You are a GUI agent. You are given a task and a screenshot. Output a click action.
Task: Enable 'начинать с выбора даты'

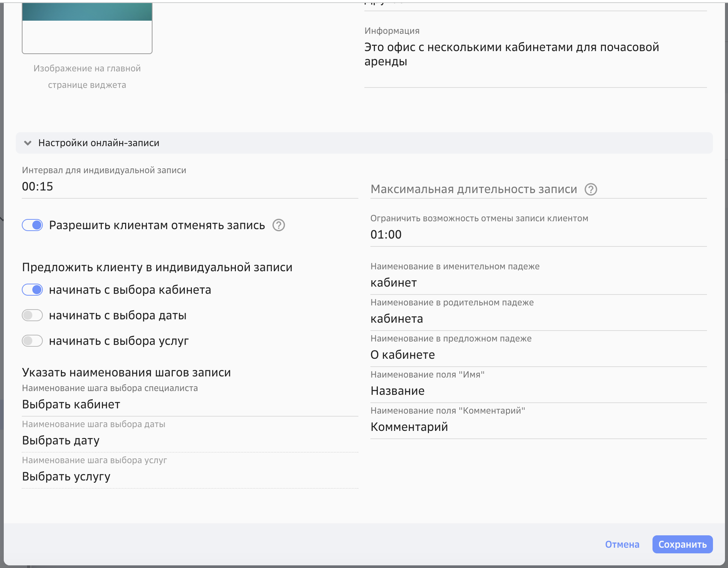[32, 315]
